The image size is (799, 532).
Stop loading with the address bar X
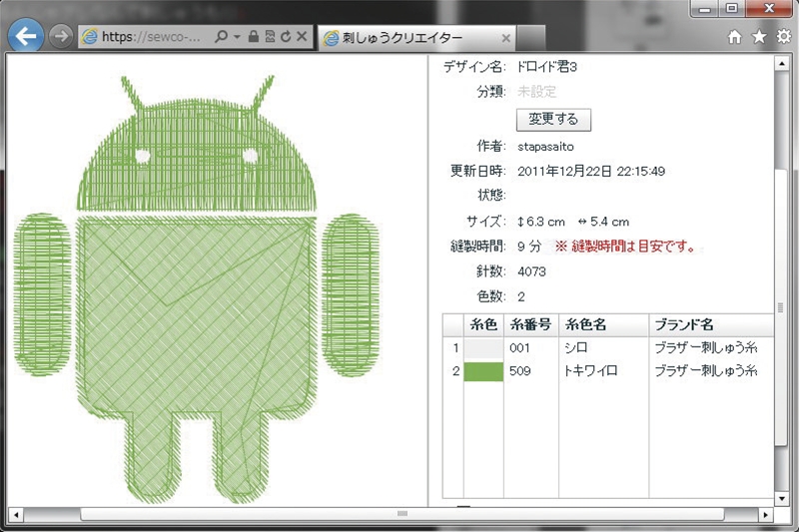click(302, 37)
